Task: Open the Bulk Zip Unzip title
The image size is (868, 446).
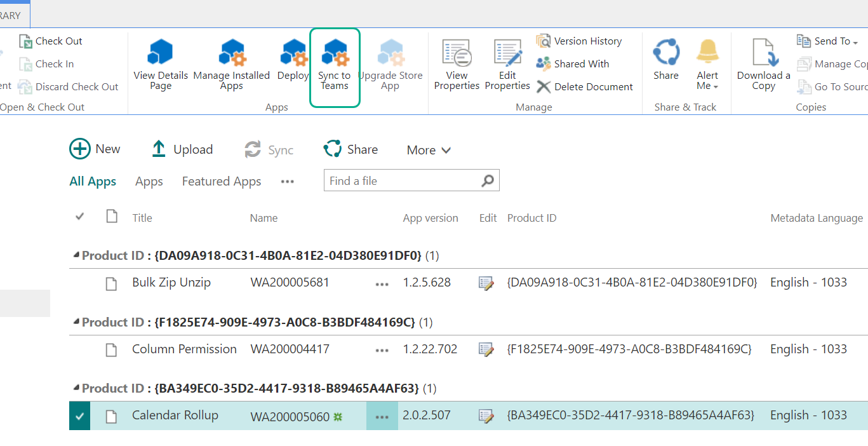Action: (x=171, y=283)
